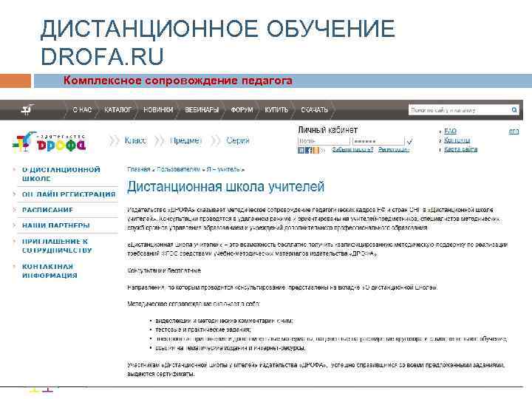Open the ВЕБИНАРЫ menu item
Image resolution: width=532 pixels, height=399 pixels.
click(202, 110)
